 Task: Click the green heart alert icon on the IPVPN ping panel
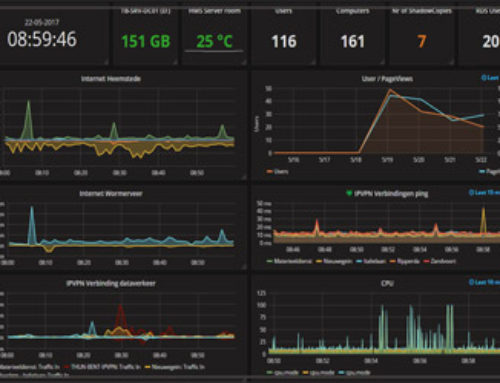(x=349, y=193)
